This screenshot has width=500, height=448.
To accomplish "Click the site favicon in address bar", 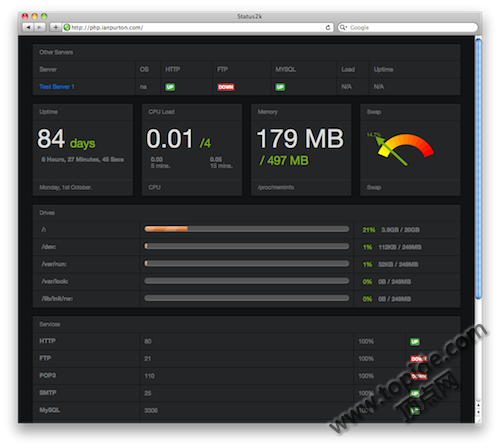I will pyautogui.click(x=67, y=27).
